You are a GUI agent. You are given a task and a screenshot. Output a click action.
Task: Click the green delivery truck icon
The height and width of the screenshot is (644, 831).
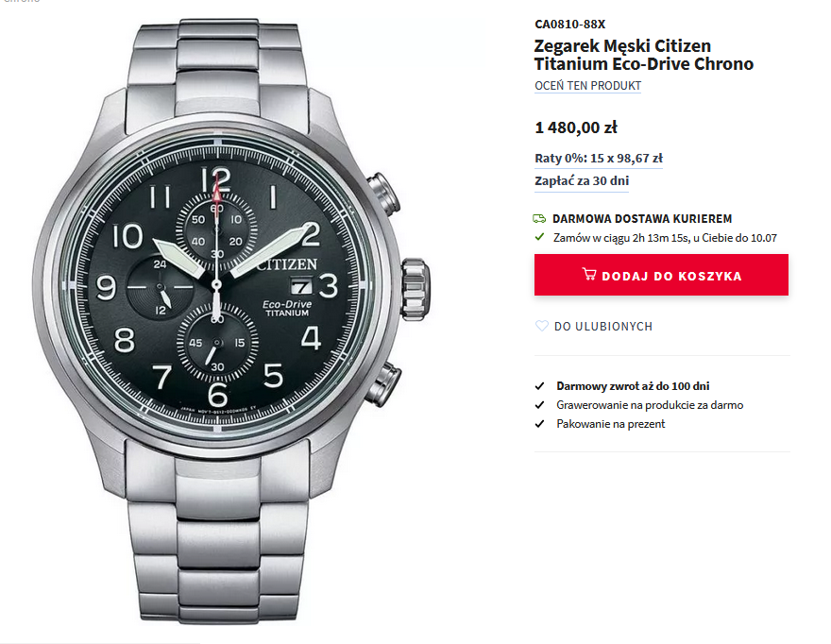point(539,218)
